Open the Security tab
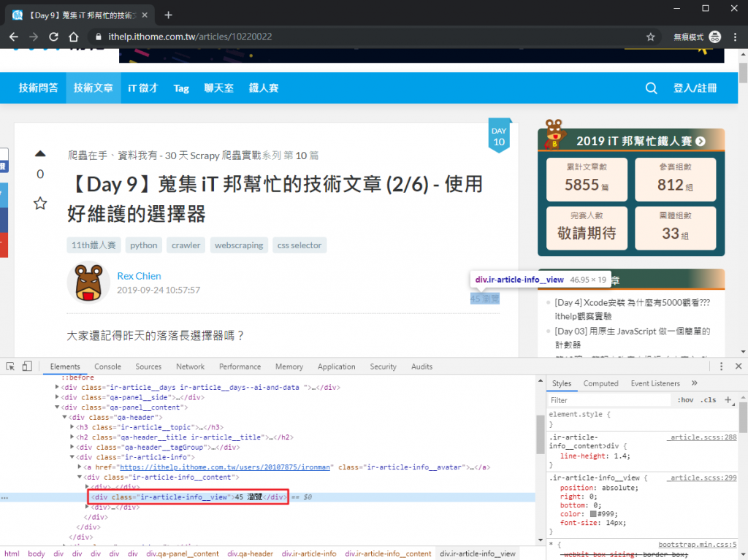Screen dimensions: 748x560 [x=383, y=367]
